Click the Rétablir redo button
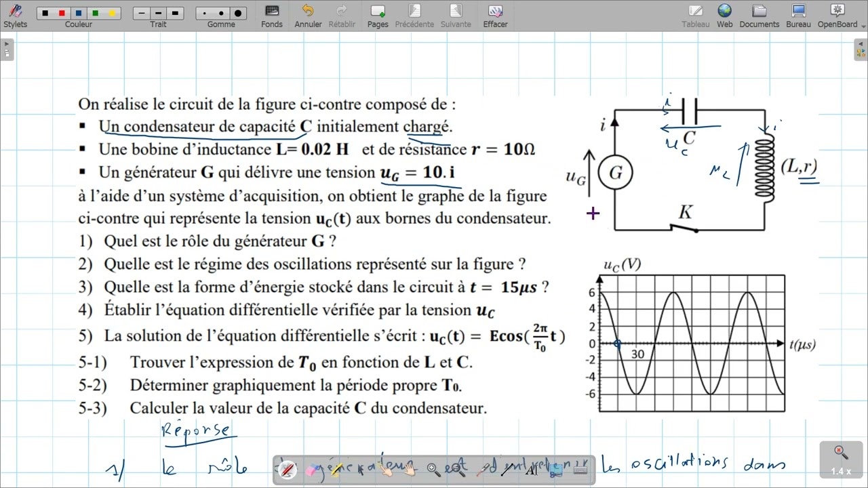The height and width of the screenshot is (488, 868). [342, 16]
